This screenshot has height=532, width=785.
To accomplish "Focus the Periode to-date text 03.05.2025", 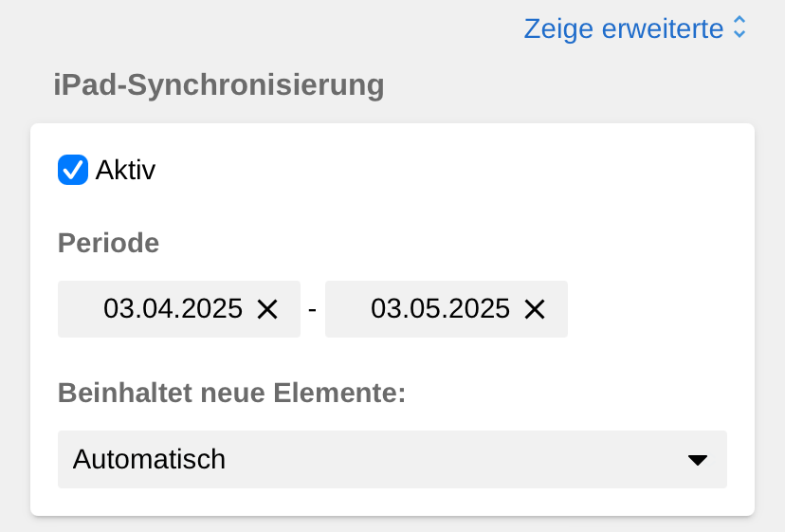I will pos(440,309).
